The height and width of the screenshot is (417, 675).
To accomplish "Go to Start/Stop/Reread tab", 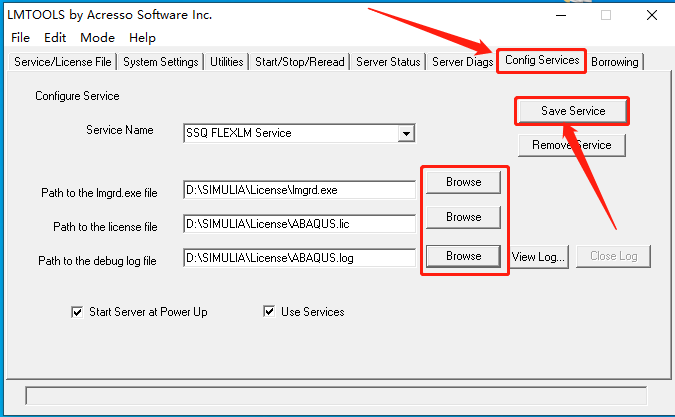I will coord(300,62).
